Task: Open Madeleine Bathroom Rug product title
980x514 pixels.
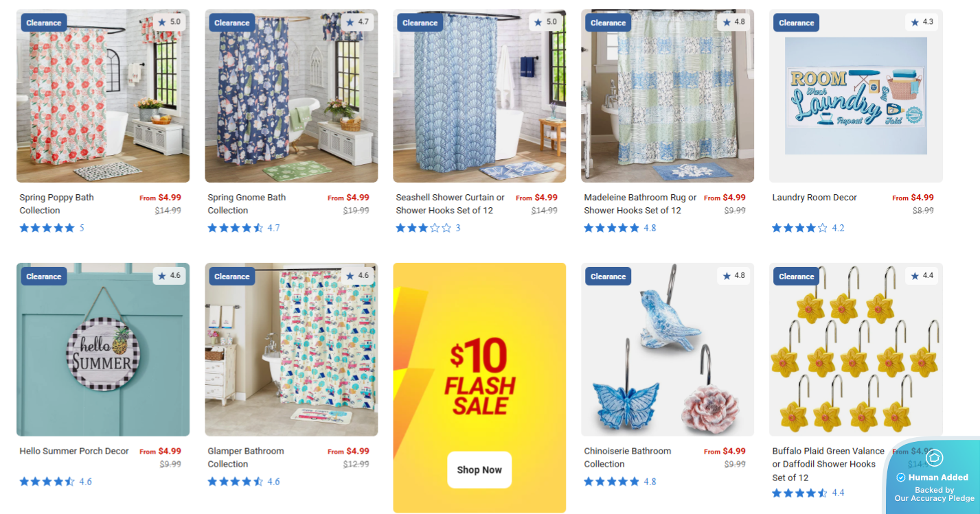Action: [x=640, y=204]
